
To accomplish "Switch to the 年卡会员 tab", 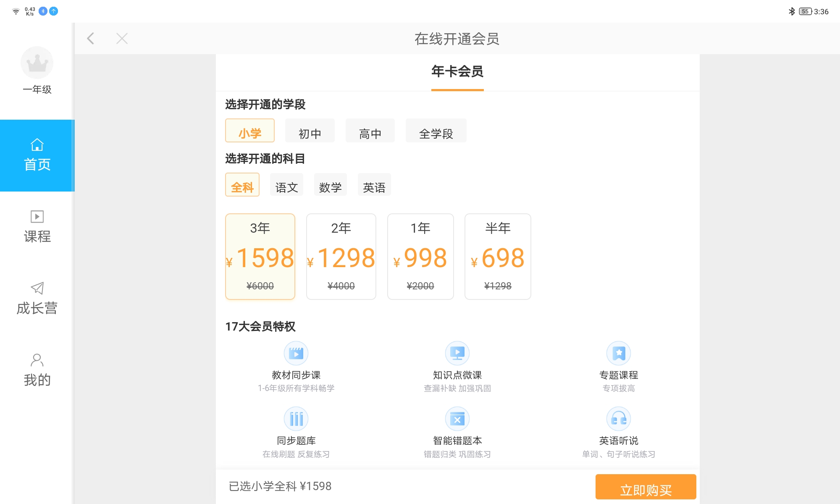I will tap(457, 72).
